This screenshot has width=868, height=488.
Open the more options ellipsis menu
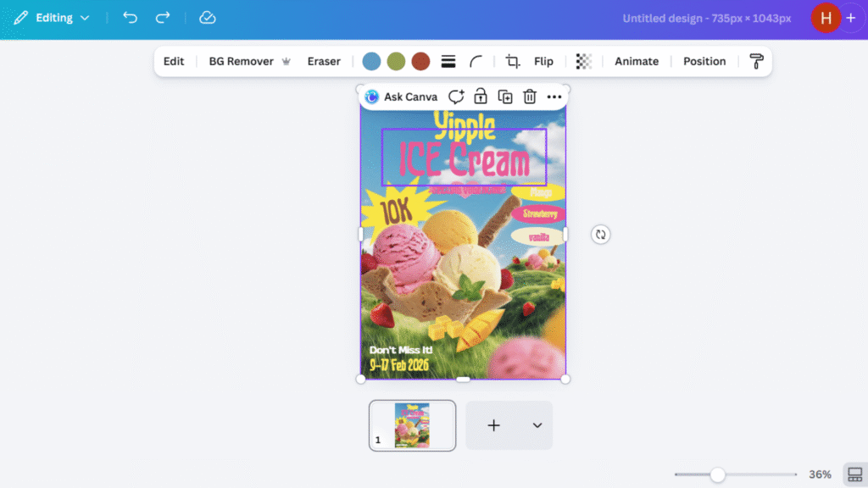[x=554, y=97]
